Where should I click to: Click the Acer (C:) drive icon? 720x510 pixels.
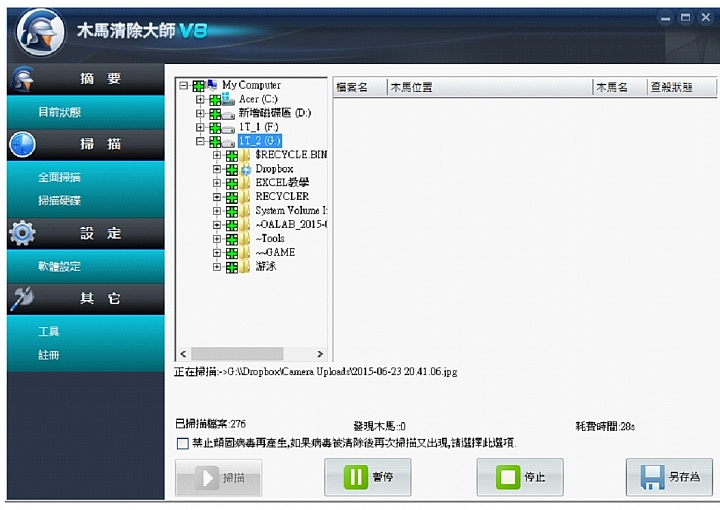point(228,99)
